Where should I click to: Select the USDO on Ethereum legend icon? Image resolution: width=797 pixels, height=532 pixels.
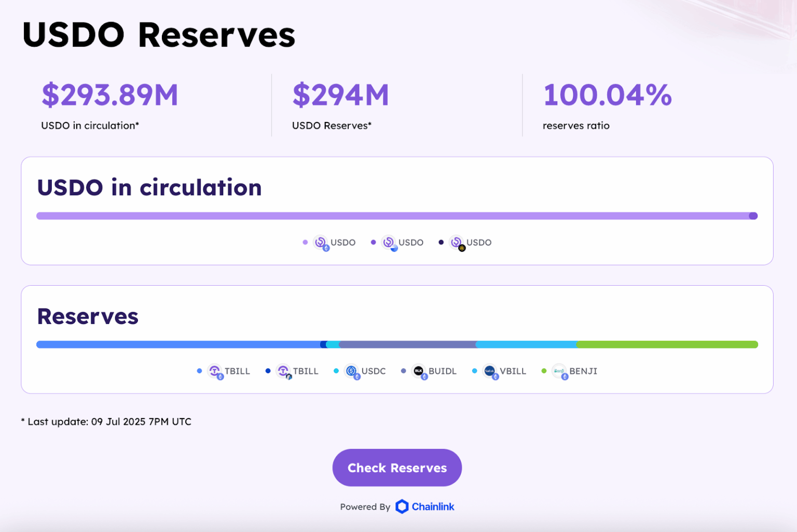(321, 242)
